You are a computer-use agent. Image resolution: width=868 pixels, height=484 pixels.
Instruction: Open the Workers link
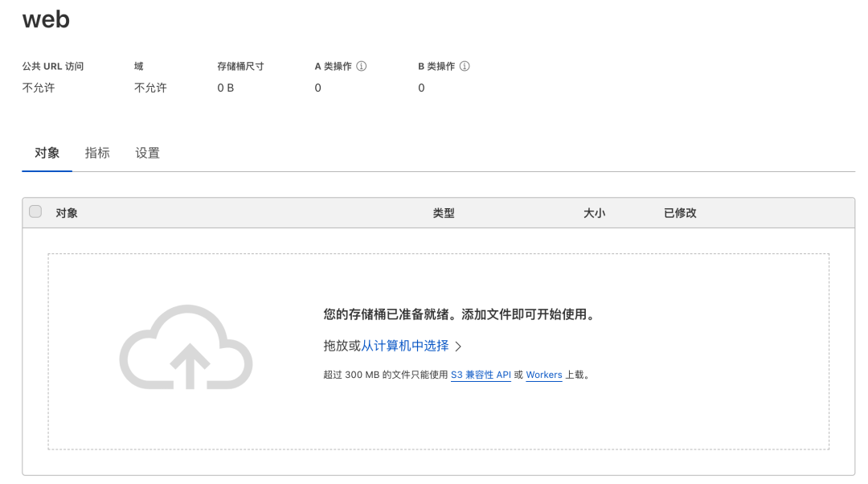pos(543,375)
